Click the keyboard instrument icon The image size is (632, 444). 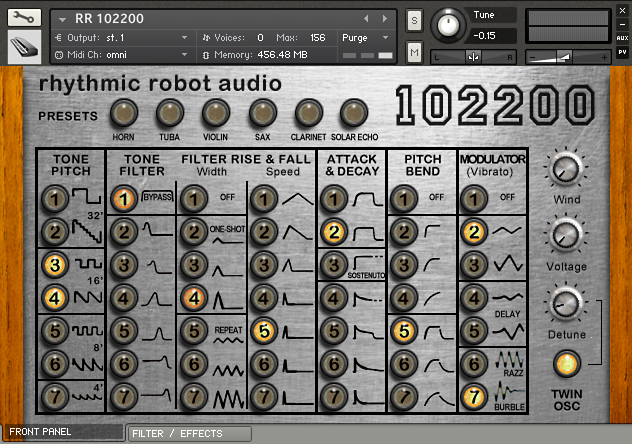pyautogui.click(x=24, y=46)
